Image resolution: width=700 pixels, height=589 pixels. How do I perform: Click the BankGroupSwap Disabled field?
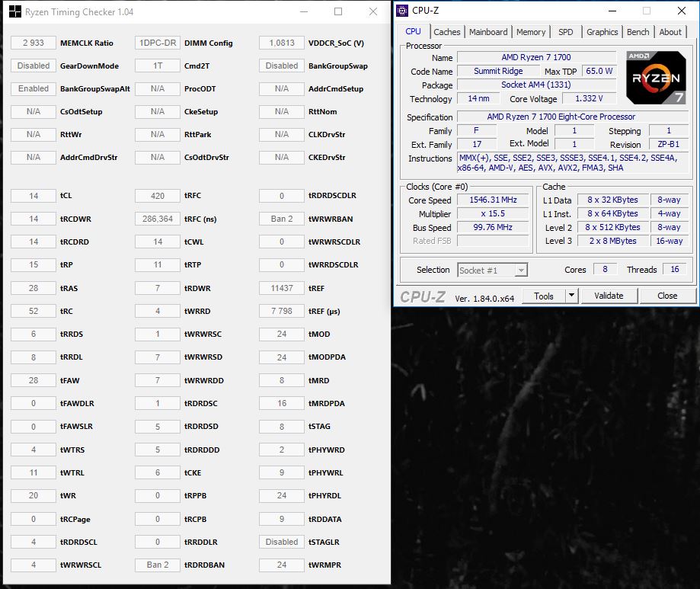282,66
